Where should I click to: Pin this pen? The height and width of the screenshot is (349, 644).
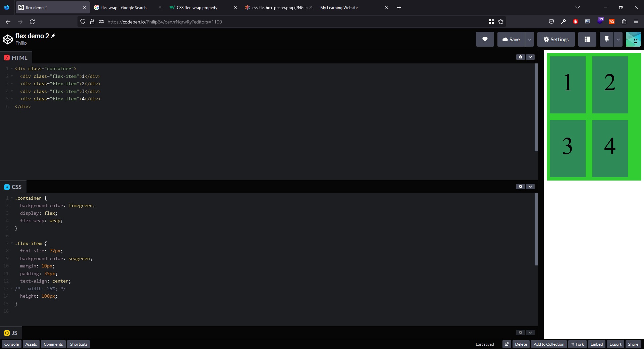(606, 39)
